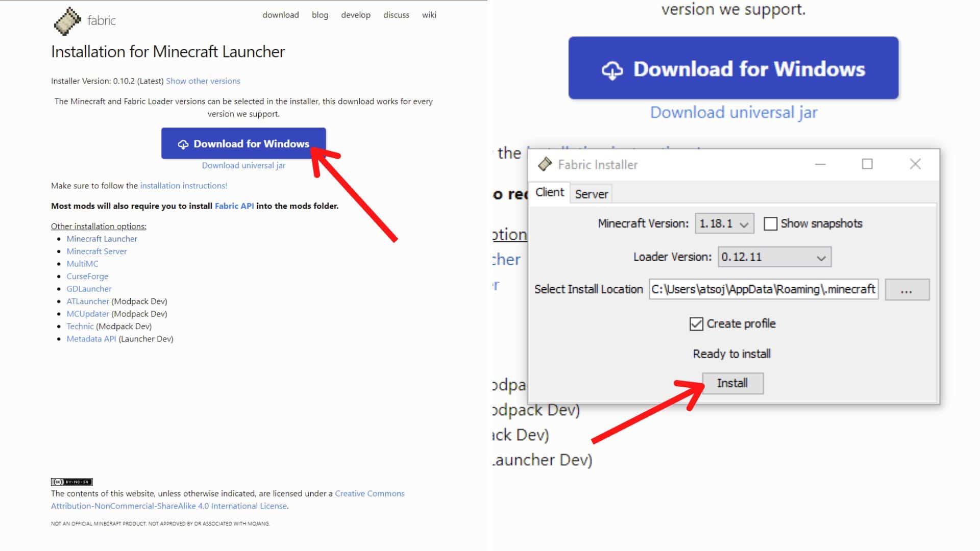This screenshot has height=551, width=980.
Task: Open the Creative Commons license link
Action: 228,500
